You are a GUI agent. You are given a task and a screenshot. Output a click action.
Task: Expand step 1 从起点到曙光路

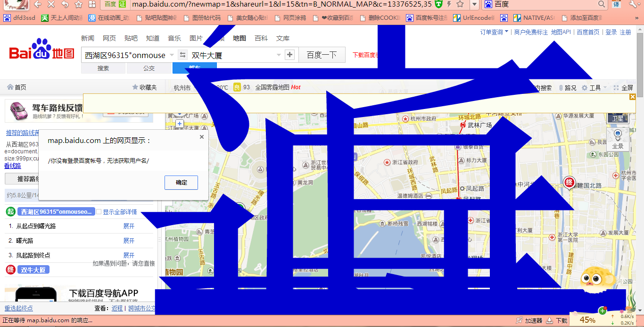coord(129,226)
